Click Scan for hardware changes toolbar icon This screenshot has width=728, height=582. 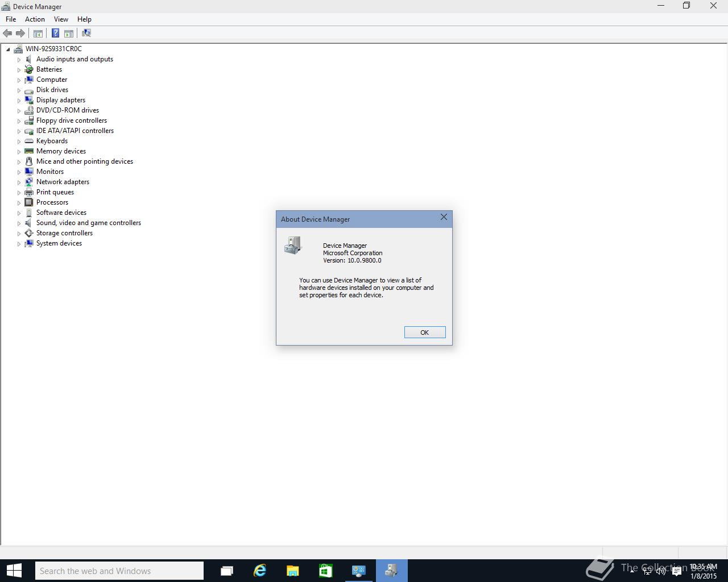86,34
